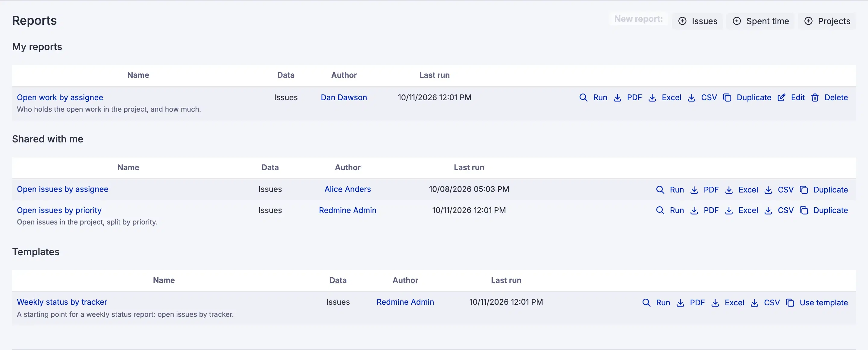Click the Author column header under Templates
The width and height of the screenshot is (868, 350).
point(405,281)
